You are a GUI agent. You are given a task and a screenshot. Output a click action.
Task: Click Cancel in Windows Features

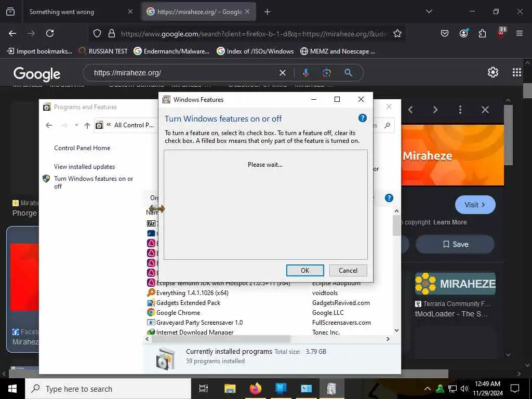[x=348, y=270]
